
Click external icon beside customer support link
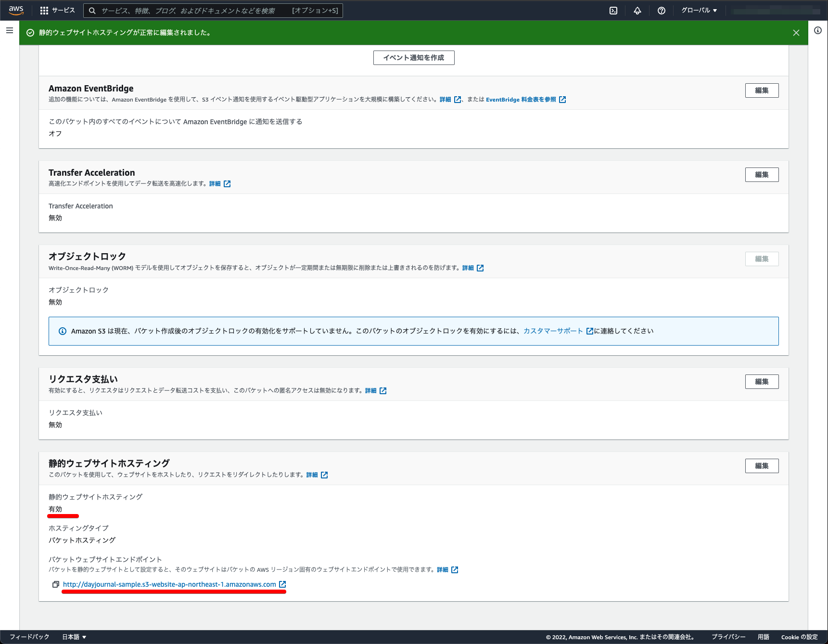(x=590, y=331)
